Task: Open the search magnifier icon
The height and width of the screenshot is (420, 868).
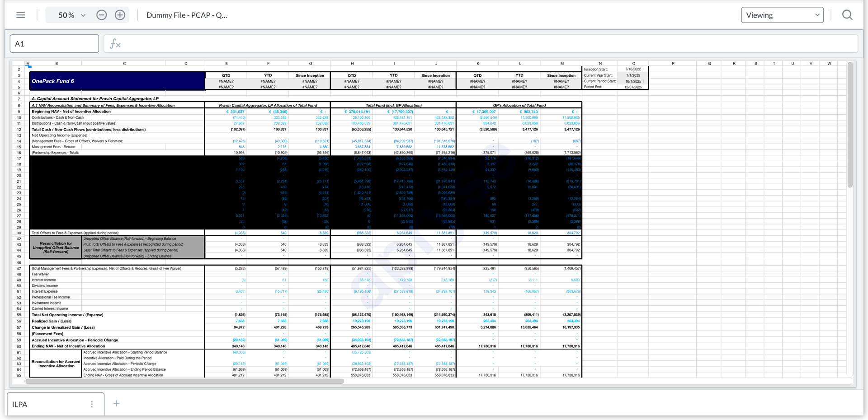Action: (847, 15)
